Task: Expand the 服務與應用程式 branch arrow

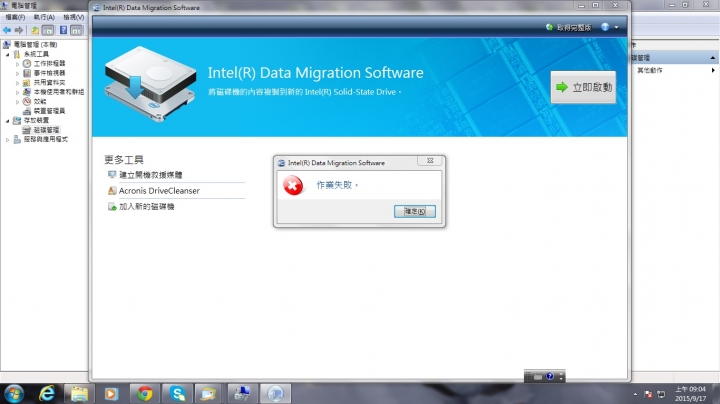Action: (x=8, y=140)
